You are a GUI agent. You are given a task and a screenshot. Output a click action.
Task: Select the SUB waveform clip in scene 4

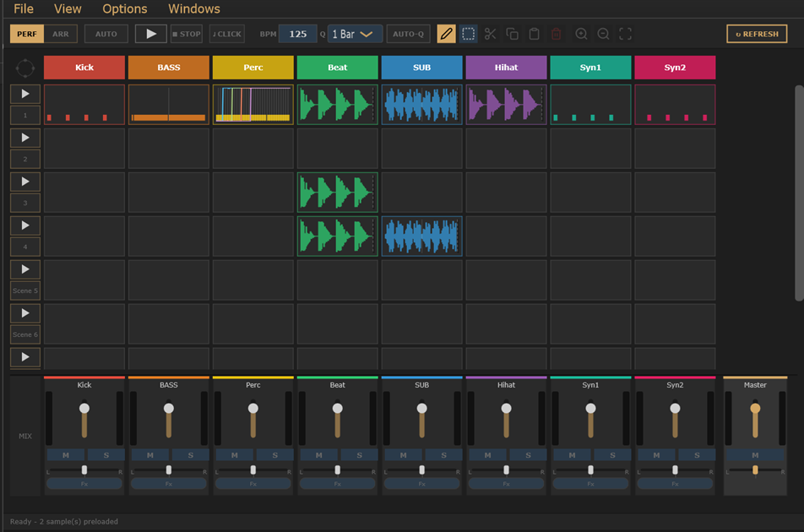pos(422,236)
